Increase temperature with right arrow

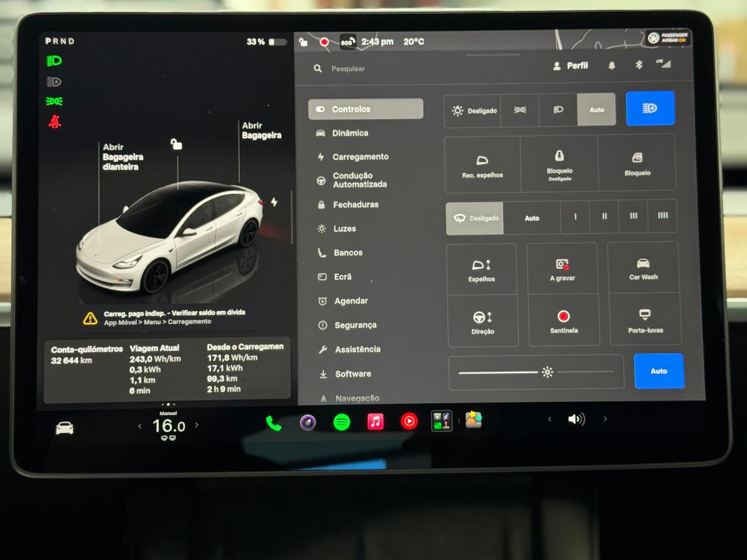tap(197, 425)
